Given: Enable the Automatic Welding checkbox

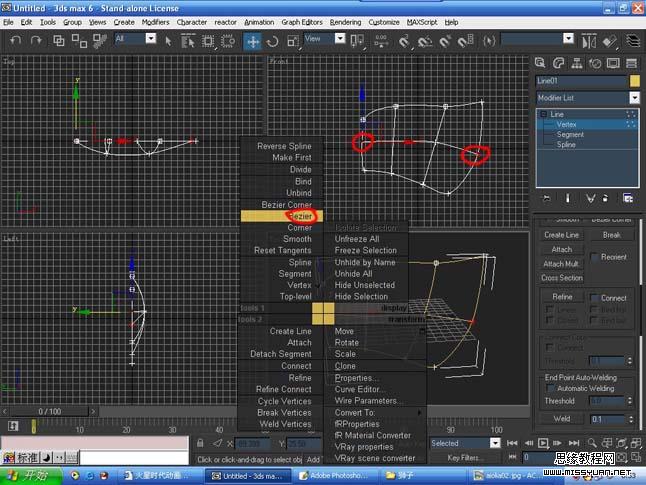Looking at the screenshot, I should pyautogui.click(x=550, y=389).
